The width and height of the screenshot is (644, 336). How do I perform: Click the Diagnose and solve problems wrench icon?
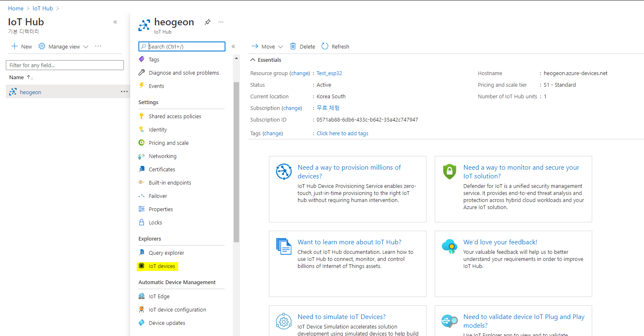pyautogui.click(x=142, y=73)
